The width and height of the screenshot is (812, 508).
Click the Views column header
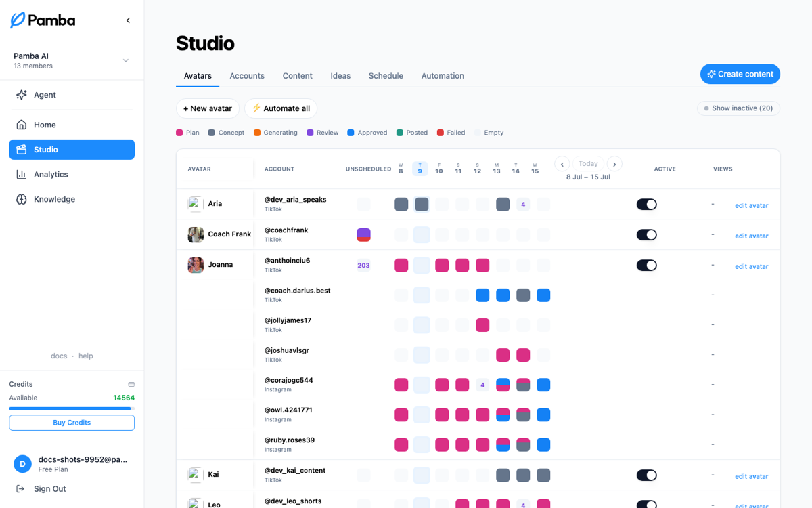pos(723,169)
